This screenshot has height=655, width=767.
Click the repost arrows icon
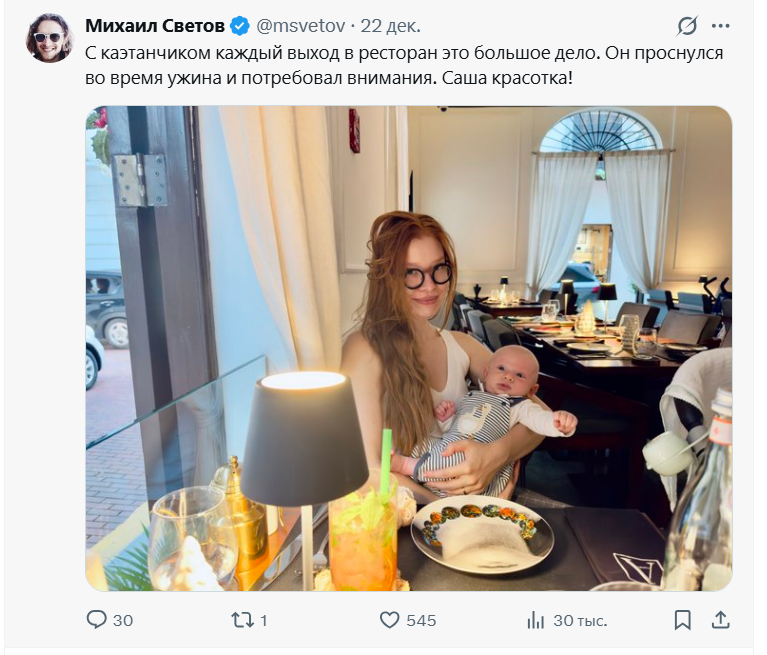coord(242,620)
